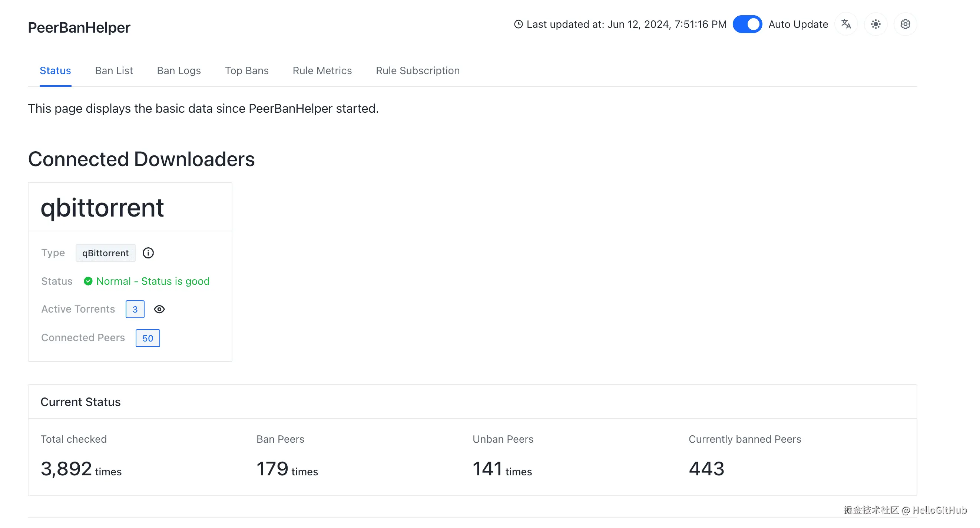
Task: Click the clock icon near Last updated
Action: tap(518, 24)
